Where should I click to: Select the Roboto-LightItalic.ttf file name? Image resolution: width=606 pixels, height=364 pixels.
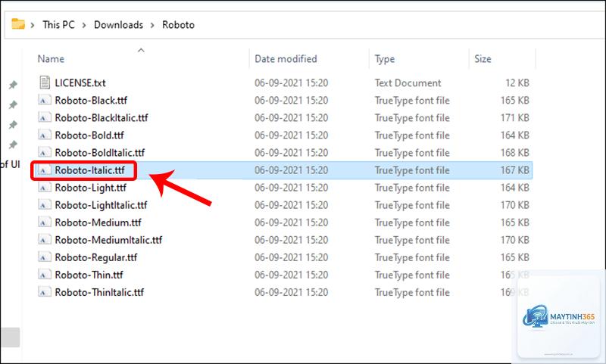[x=101, y=205]
